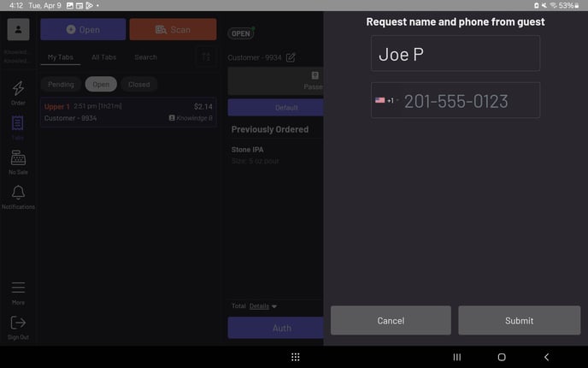
Task: Open the +1 country code dropdown
Action: (x=386, y=100)
